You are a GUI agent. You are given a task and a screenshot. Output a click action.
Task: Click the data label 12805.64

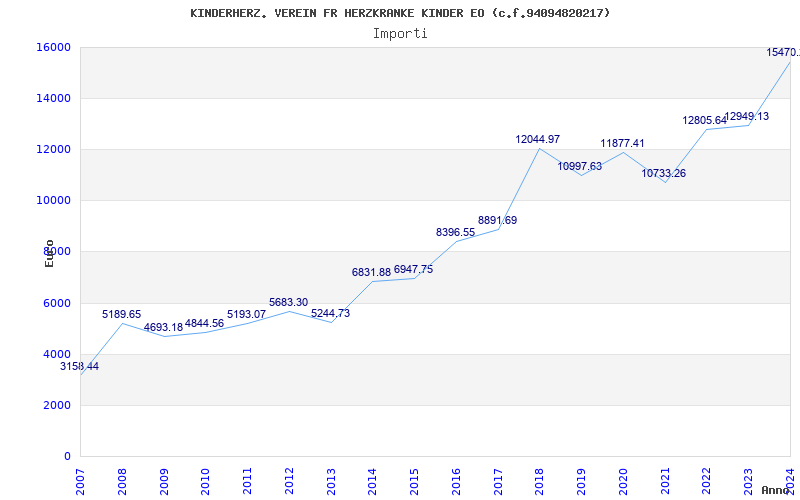[x=705, y=120]
